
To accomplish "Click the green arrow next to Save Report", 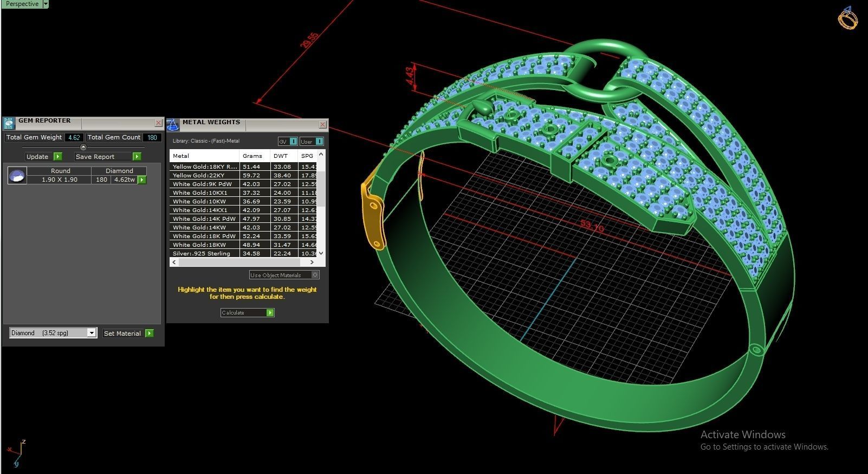I will (x=137, y=157).
